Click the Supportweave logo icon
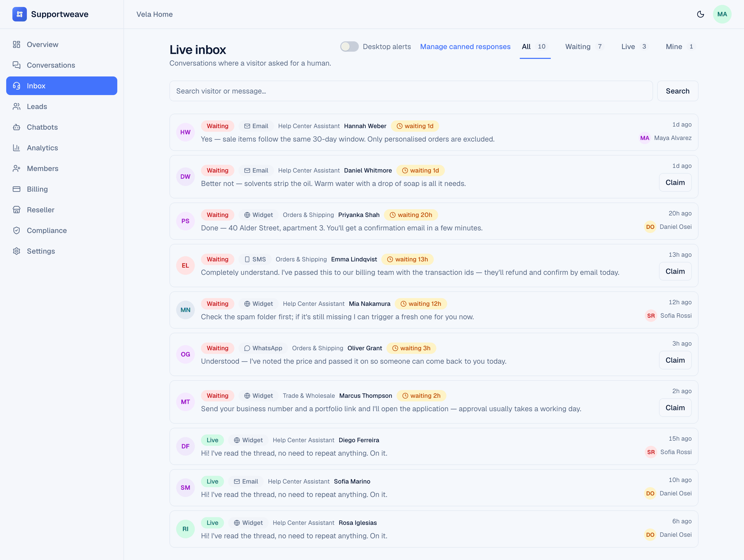Image resolution: width=744 pixels, height=560 pixels. pyautogui.click(x=20, y=14)
